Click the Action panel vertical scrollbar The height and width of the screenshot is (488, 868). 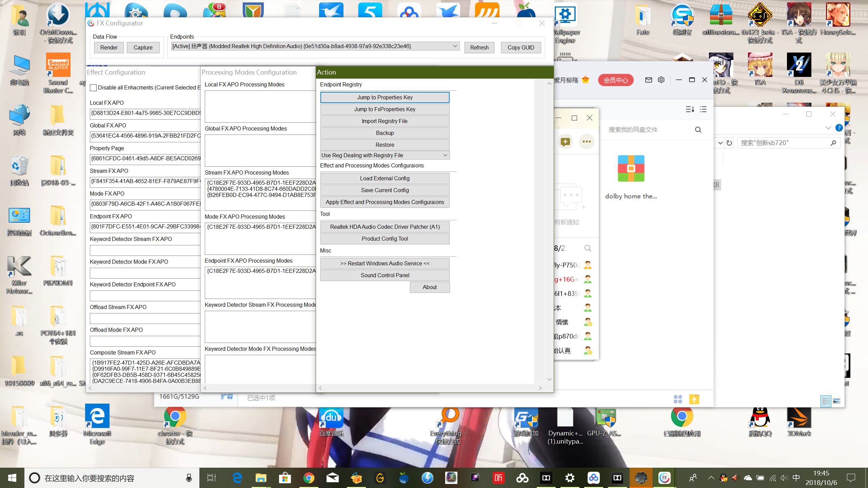point(549,230)
